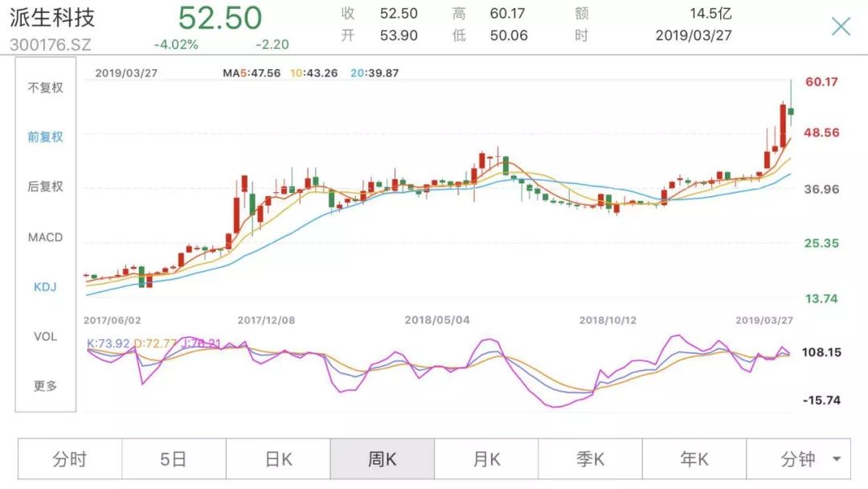This screenshot has width=868, height=489.
Task: Click the 36.96 price axis label
Action: pyautogui.click(x=821, y=189)
